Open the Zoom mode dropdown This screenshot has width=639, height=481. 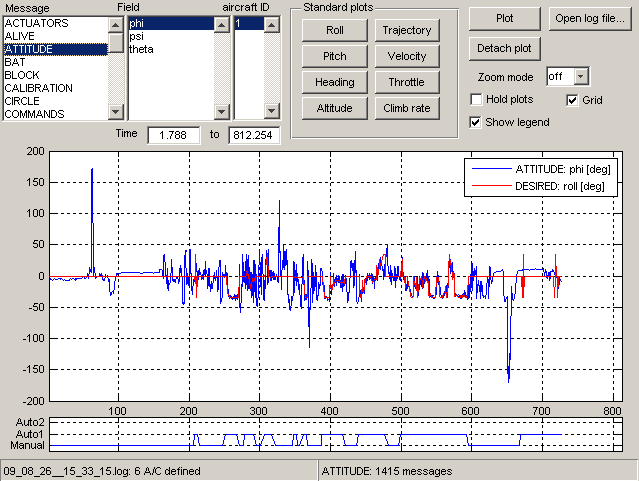[581, 76]
